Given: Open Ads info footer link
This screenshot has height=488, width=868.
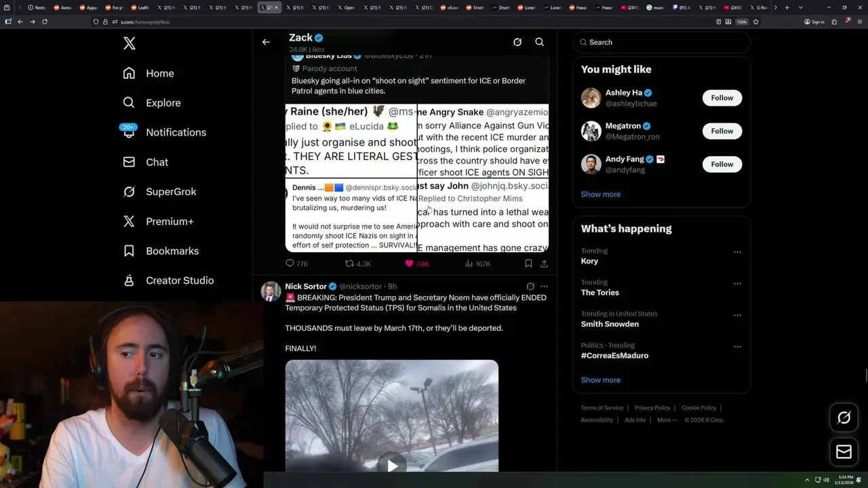Looking at the screenshot, I should click(x=635, y=420).
